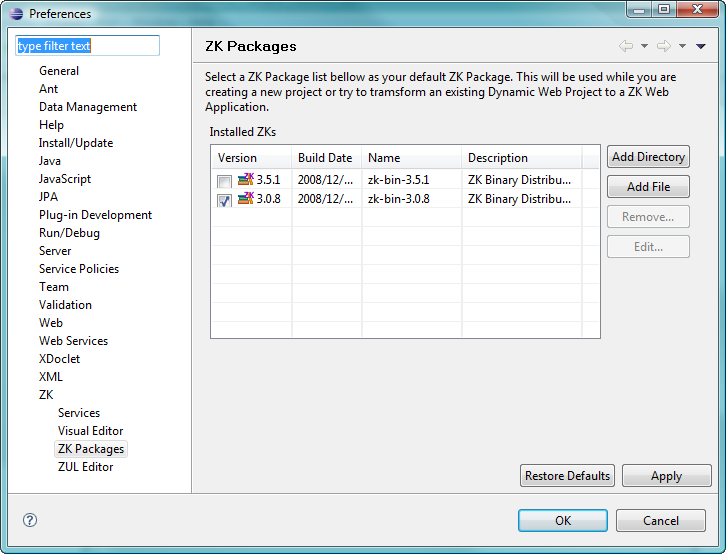Click the Add Directory button
Viewport: 726px width, 554px height.
point(648,156)
